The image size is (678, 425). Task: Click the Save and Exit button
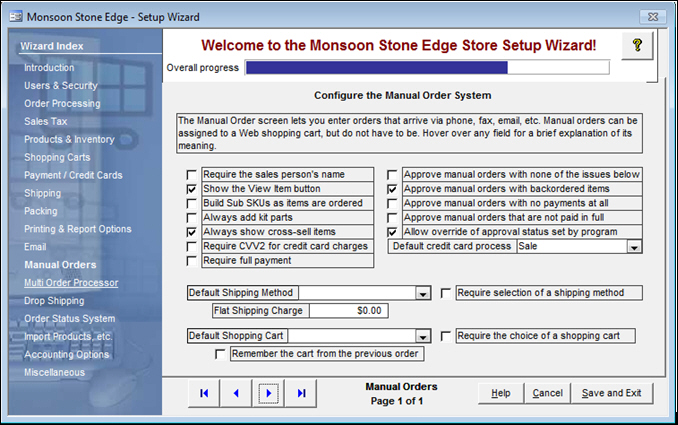(611, 393)
